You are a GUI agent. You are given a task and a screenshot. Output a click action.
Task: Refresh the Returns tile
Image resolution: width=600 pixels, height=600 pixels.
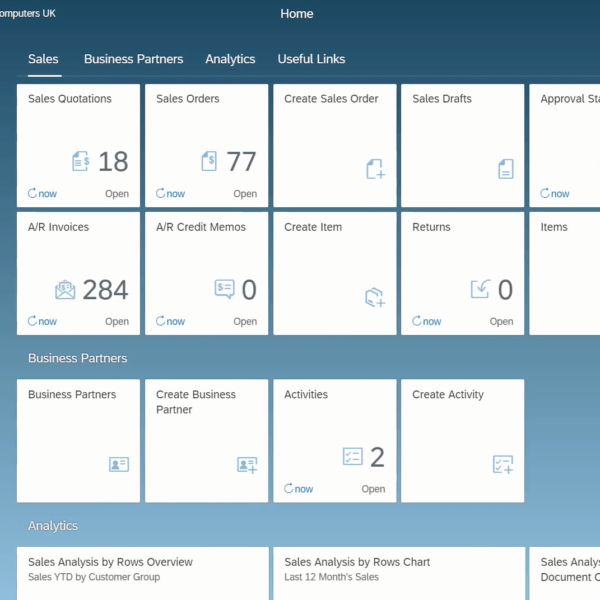coord(427,321)
